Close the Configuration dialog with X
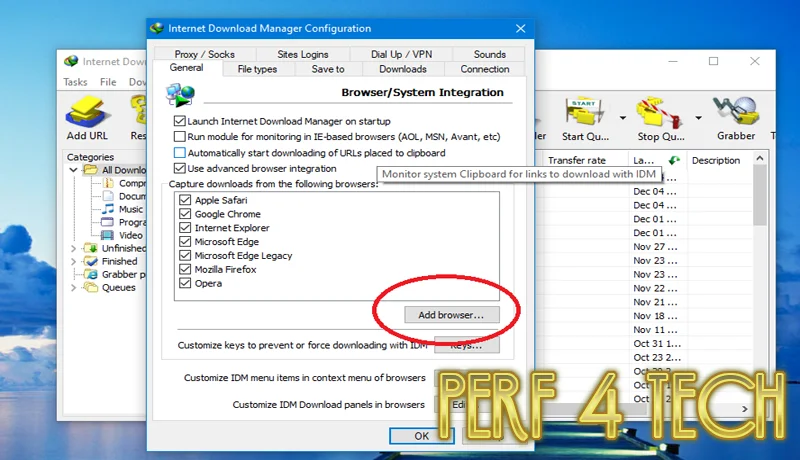 point(520,29)
